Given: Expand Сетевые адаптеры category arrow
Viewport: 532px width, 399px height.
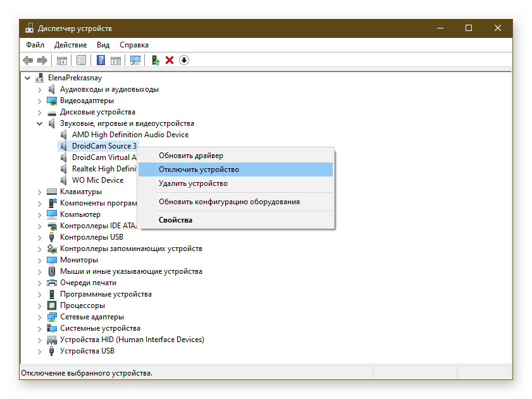Looking at the screenshot, I should (39, 317).
